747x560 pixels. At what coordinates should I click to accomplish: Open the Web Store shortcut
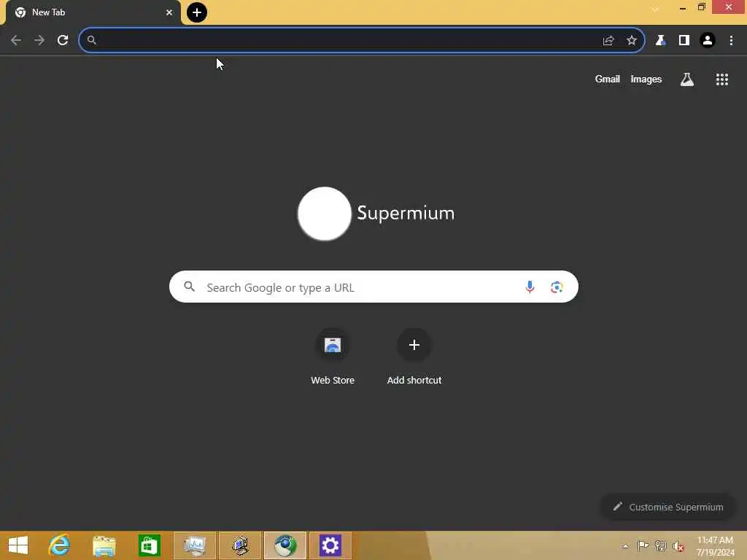333,357
